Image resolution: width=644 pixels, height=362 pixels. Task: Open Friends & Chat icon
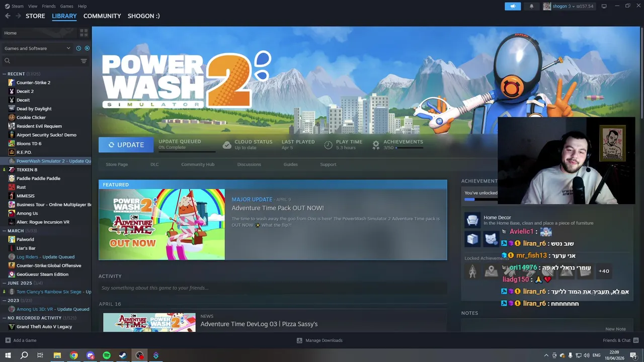pyautogui.click(x=636, y=340)
